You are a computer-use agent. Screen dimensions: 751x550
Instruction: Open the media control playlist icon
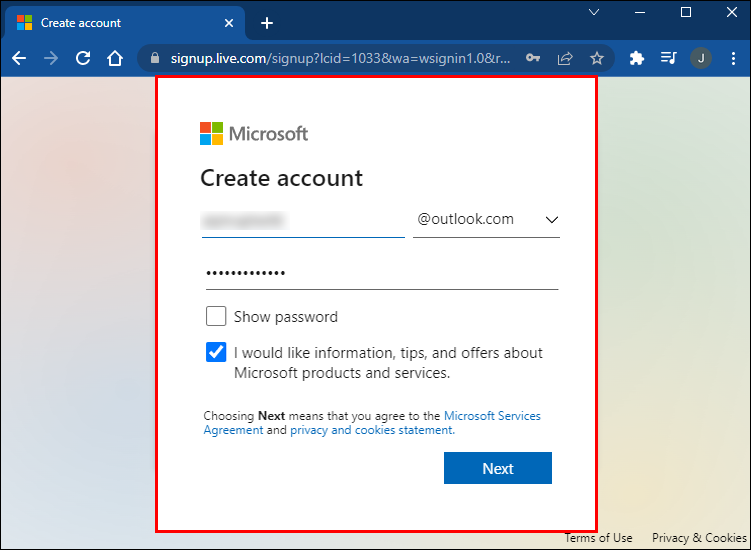tap(669, 58)
